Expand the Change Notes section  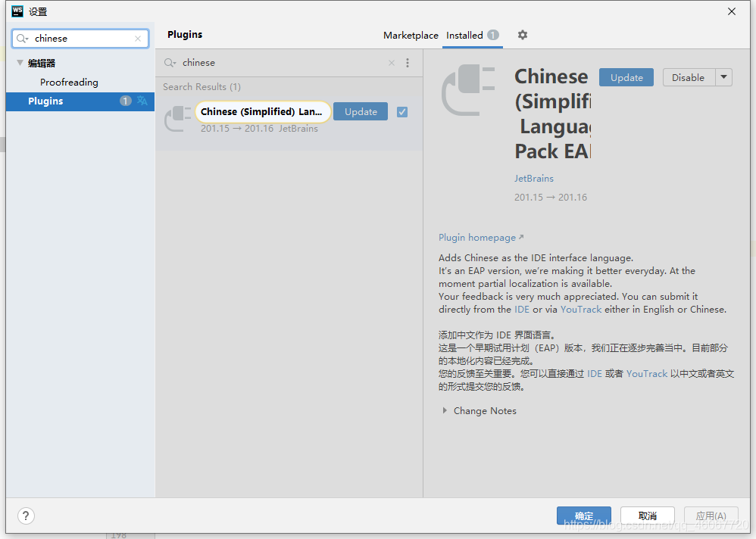445,410
